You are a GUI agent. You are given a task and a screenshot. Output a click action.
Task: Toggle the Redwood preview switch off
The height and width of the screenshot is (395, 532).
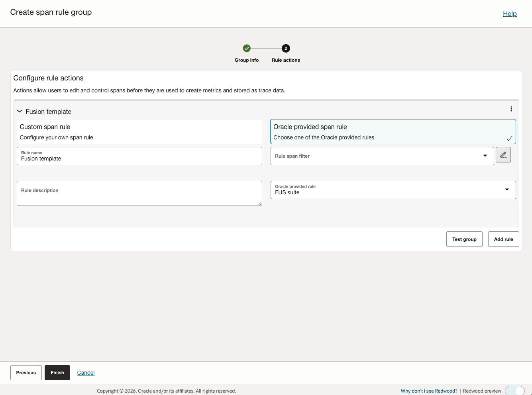(x=515, y=391)
